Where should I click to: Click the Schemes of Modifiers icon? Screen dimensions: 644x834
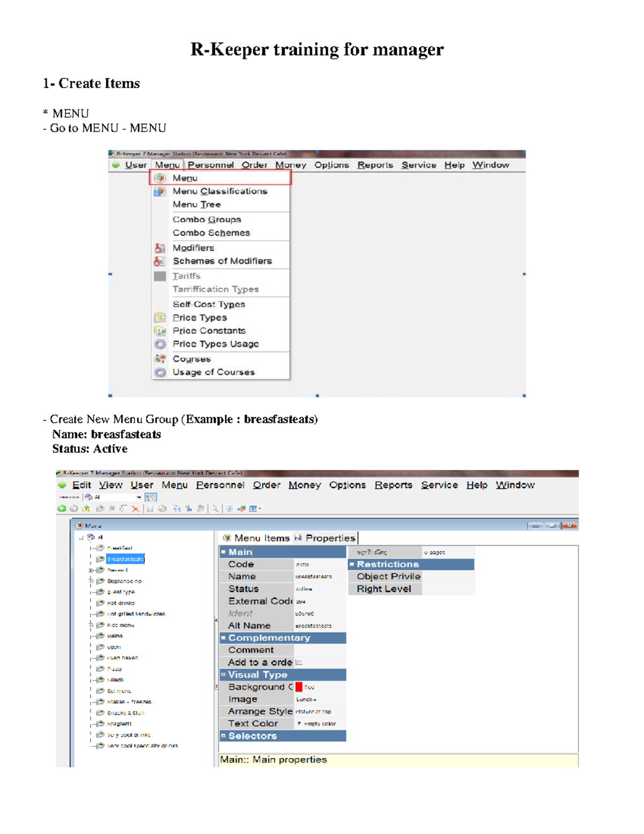point(160,261)
